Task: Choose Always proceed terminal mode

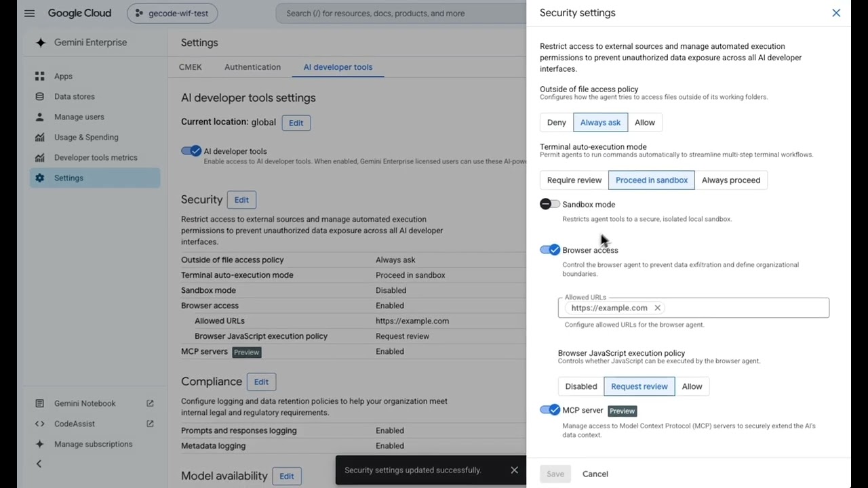Action: [731, 180]
